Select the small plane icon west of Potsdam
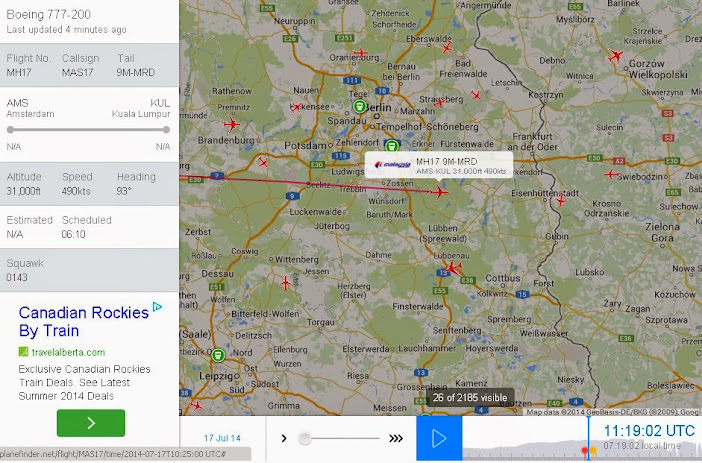The image size is (702, 463). click(263, 162)
